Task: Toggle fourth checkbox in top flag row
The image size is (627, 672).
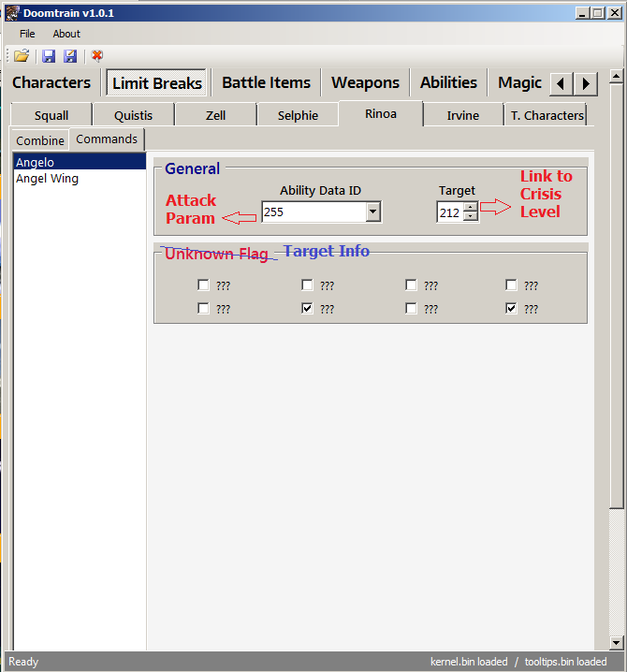Action: (x=511, y=285)
